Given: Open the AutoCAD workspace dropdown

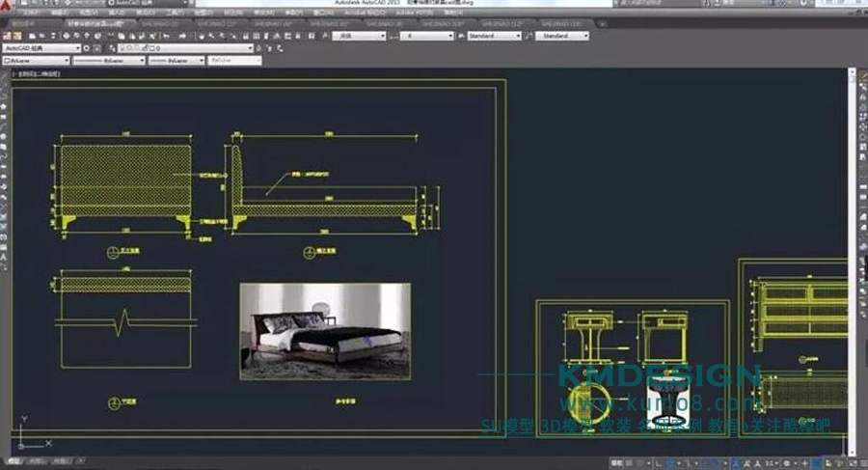Looking at the screenshot, I should (x=41, y=47).
